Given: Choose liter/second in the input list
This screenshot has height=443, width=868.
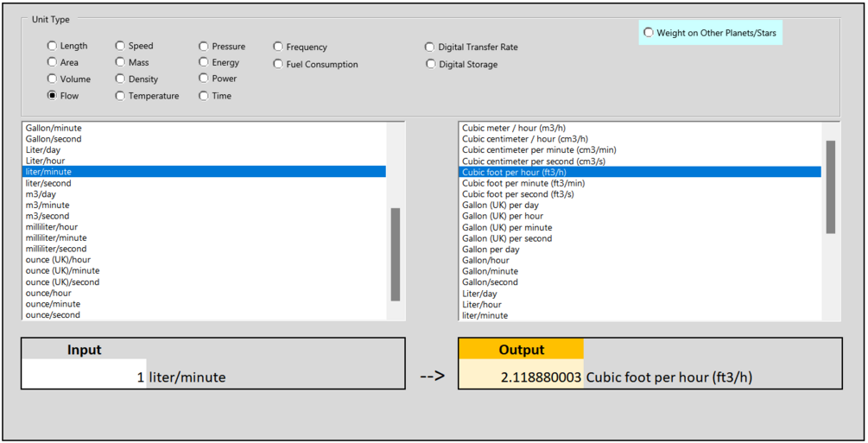Looking at the screenshot, I should [204, 183].
